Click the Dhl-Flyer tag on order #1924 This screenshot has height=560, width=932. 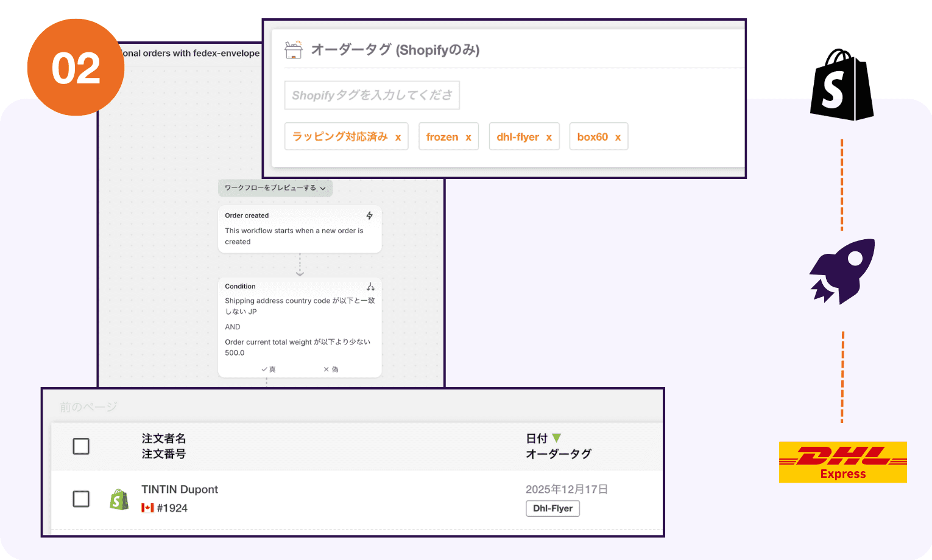click(x=552, y=508)
